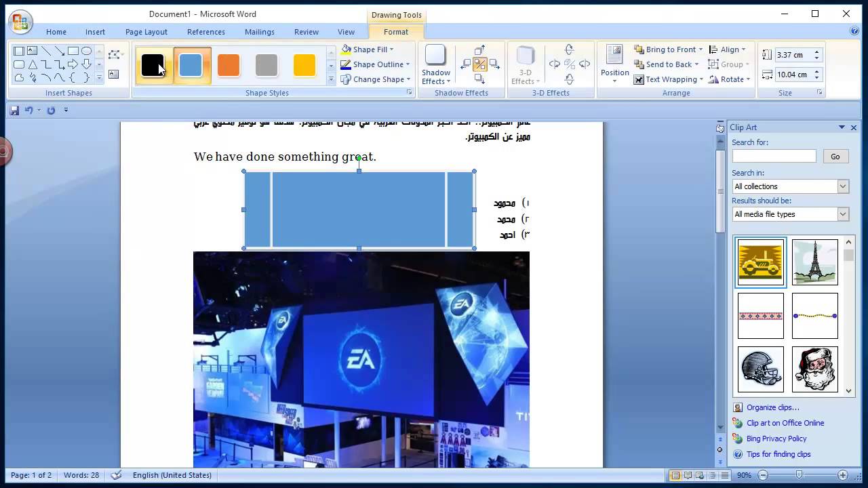Open 'Tips for finding clips' link
Screen dimensions: 868x488
778,454
